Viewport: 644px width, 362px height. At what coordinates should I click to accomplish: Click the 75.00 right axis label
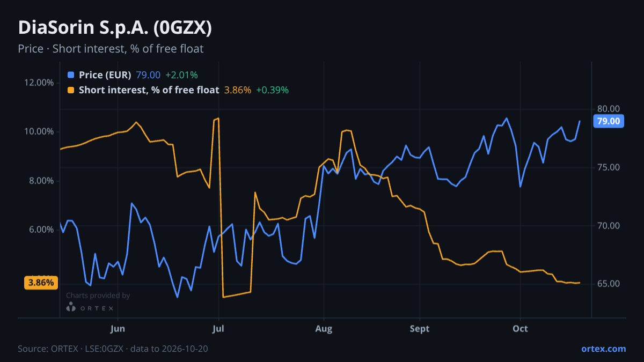point(609,168)
